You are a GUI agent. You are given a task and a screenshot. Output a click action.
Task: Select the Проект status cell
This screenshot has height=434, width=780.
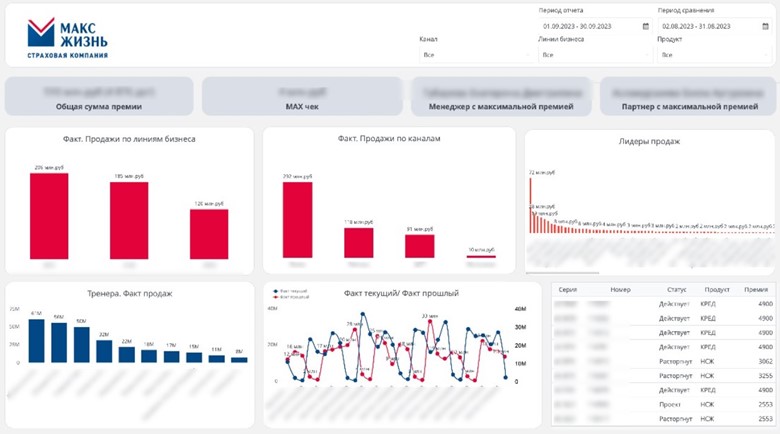[670, 405]
